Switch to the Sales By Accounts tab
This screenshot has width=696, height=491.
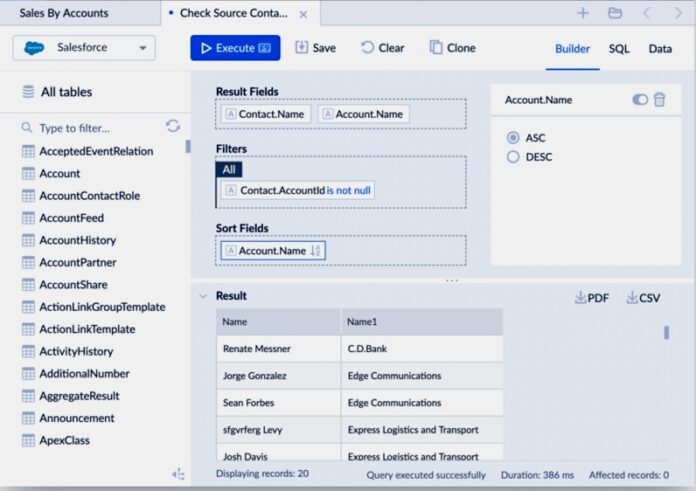[64, 13]
